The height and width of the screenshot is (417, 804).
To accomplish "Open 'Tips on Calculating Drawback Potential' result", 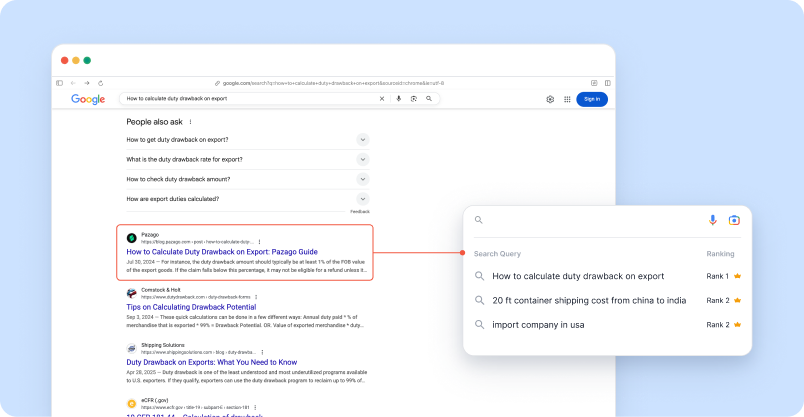I will click(x=191, y=307).
